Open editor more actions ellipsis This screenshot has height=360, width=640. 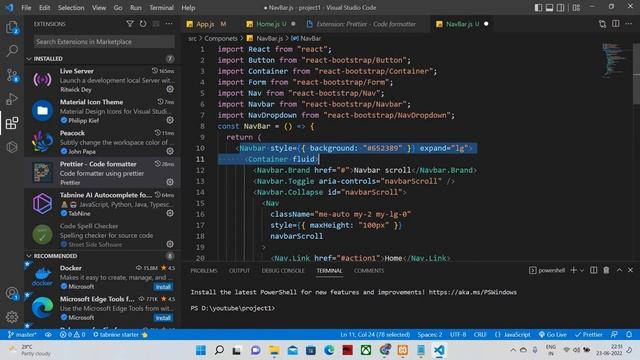tap(629, 24)
